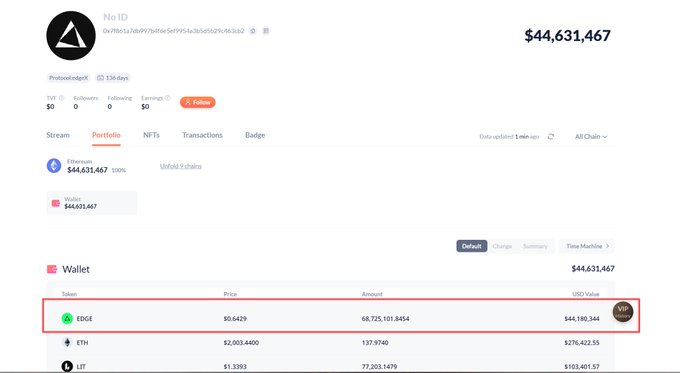Screen dimensions: 680x373
Task: Switch to the Change view toggle
Action: coord(502,246)
